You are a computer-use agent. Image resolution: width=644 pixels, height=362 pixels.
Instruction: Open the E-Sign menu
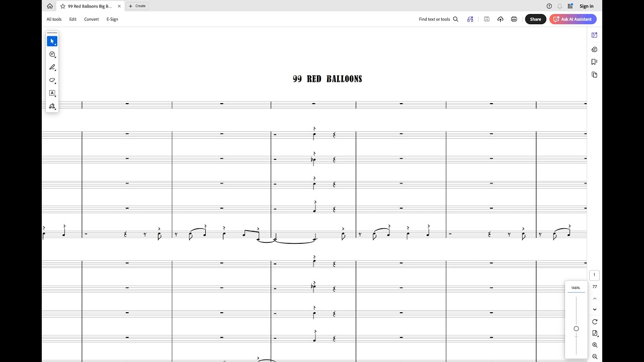tap(112, 19)
